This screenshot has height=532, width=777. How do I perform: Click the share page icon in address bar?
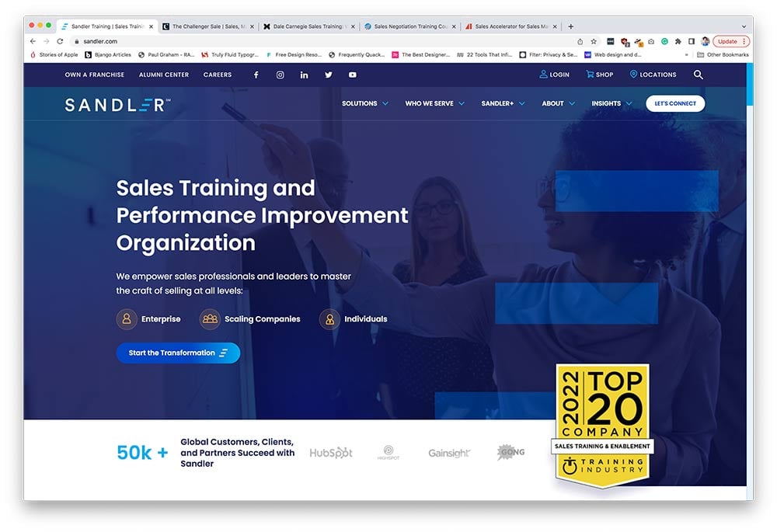point(580,41)
